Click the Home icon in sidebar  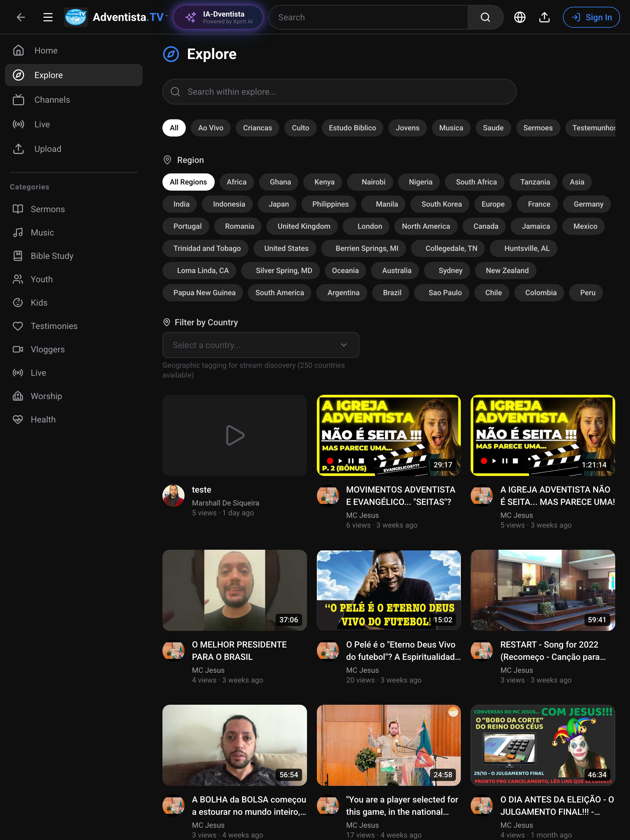[x=18, y=50]
